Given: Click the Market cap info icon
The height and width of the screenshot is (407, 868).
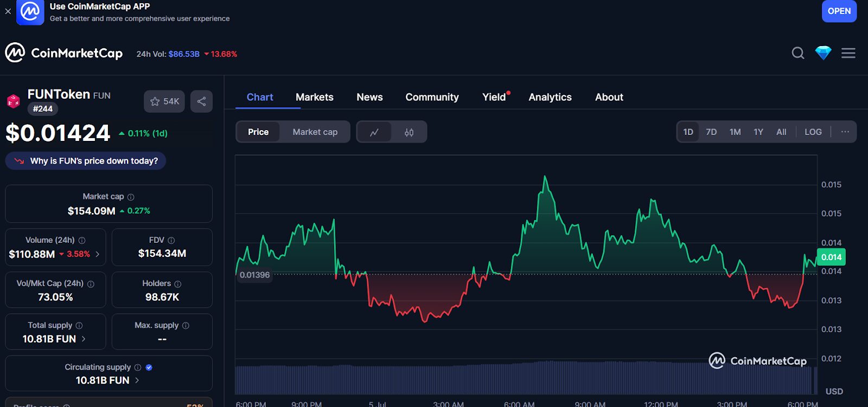Looking at the screenshot, I should [x=131, y=197].
